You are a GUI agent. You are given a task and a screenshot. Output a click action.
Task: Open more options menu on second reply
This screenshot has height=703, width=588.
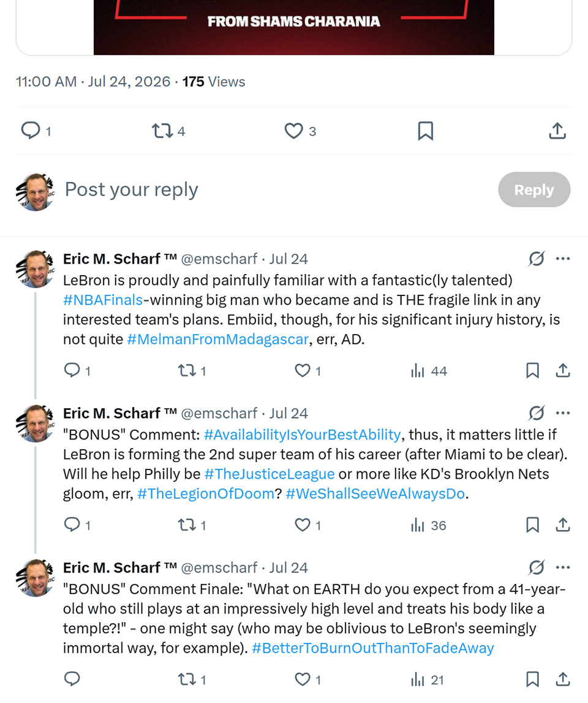pyautogui.click(x=562, y=413)
